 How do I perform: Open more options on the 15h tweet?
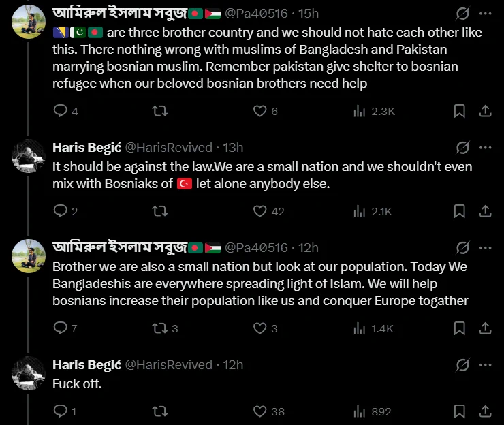[486, 14]
